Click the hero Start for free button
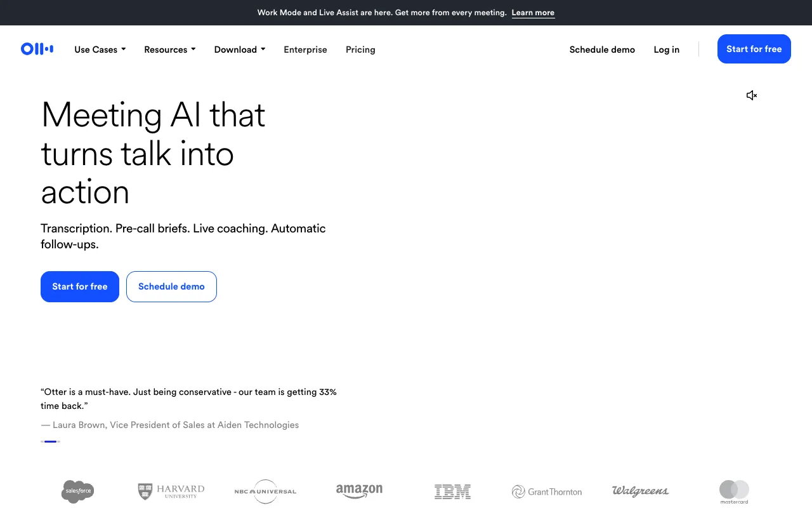 coord(80,286)
